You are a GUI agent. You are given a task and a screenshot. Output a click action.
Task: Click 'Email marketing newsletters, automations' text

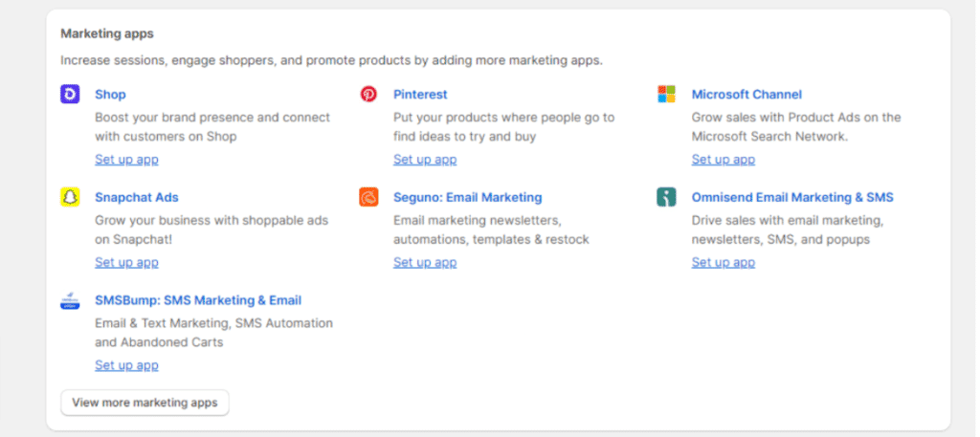coord(491,229)
